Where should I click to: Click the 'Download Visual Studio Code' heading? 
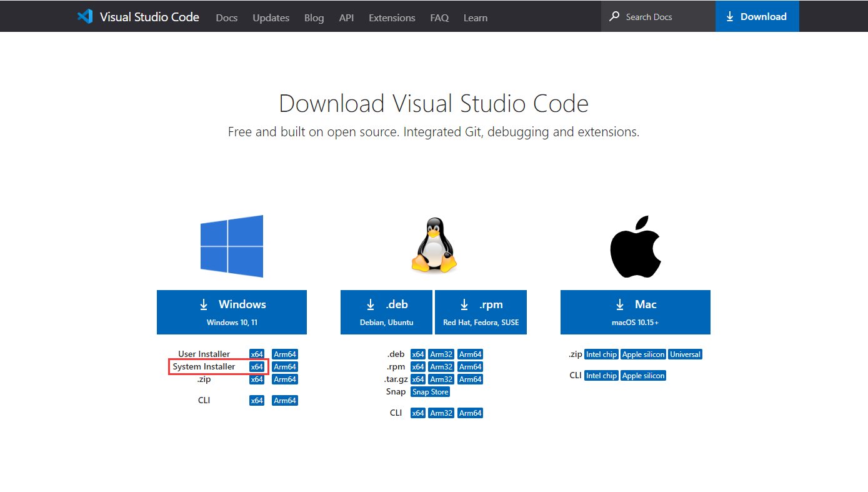tap(434, 104)
